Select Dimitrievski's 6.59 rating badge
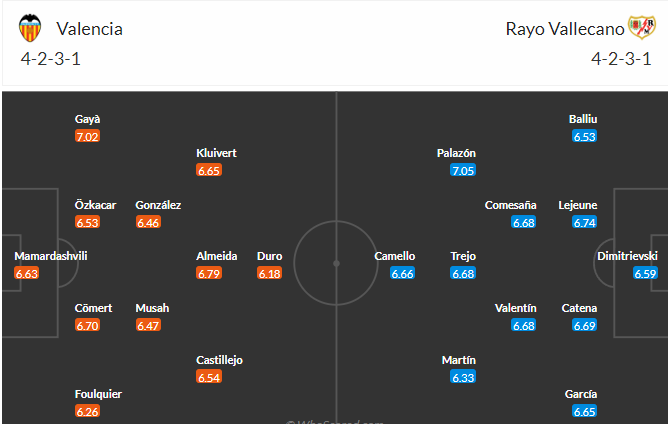 [x=645, y=273]
